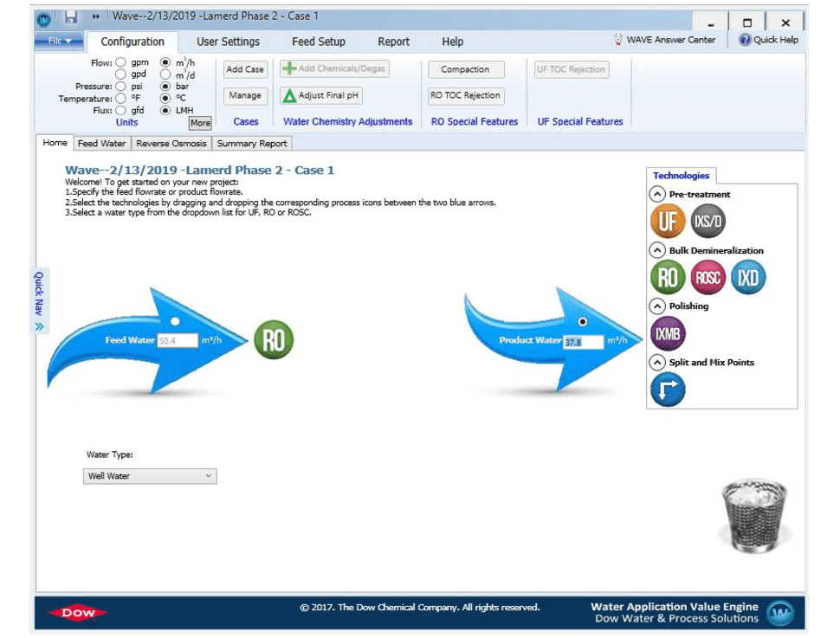This screenshot has height=638, width=840.
Task: Open the Water Type dropdown
Action: pos(150,476)
